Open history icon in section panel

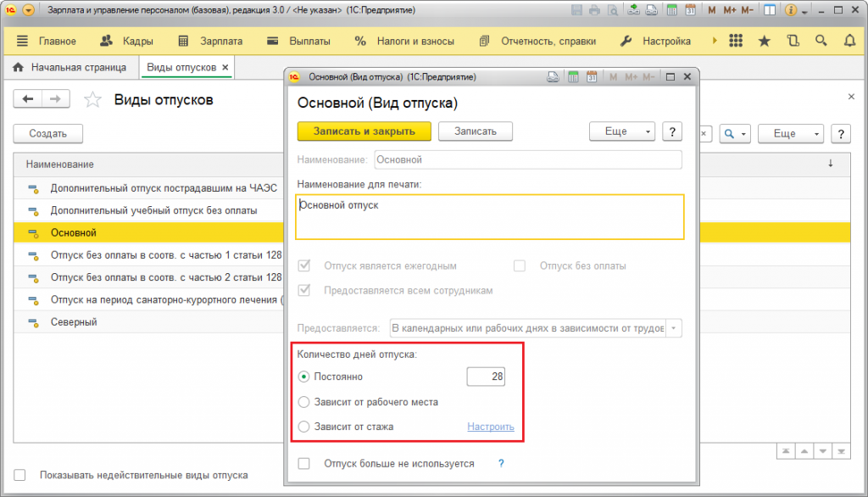(793, 41)
